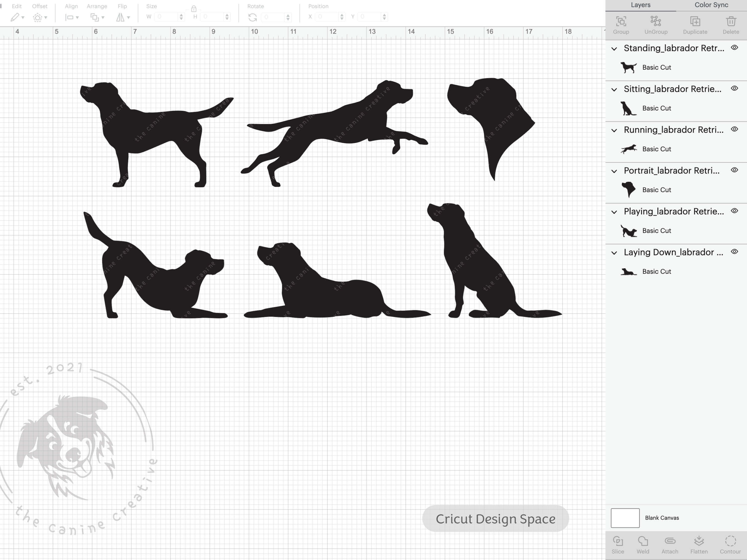Viewport: 747px width, 560px height.
Task: Open the Align tool
Action: point(69,17)
